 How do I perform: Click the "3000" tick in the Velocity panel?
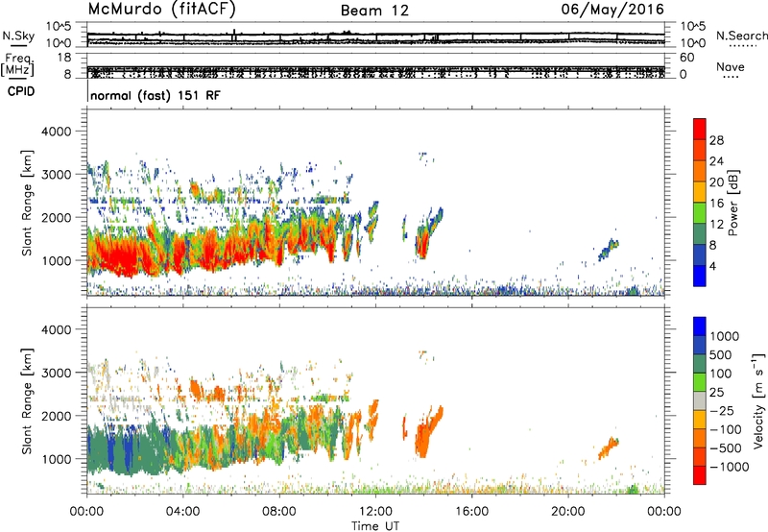pyautogui.click(x=56, y=373)
